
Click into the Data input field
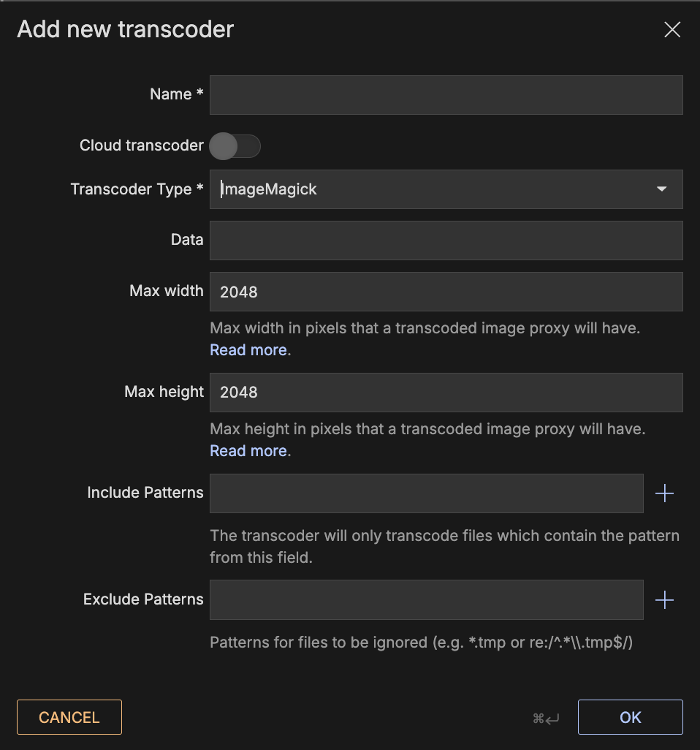pos(446,240)
